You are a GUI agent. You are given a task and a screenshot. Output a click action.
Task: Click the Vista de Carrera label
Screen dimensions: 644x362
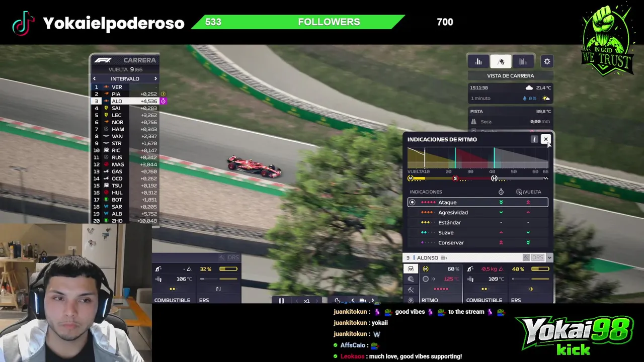pos(510,75)
